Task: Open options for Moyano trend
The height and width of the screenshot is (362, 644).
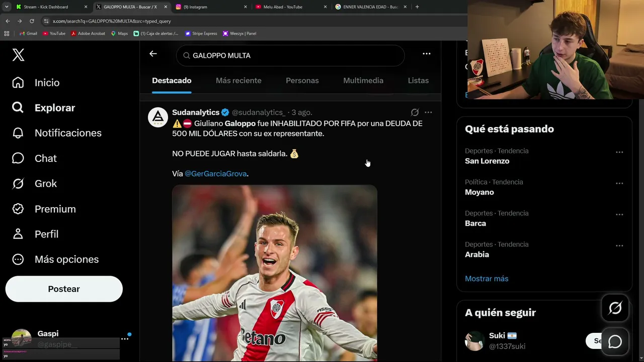Action: (619, 183)
